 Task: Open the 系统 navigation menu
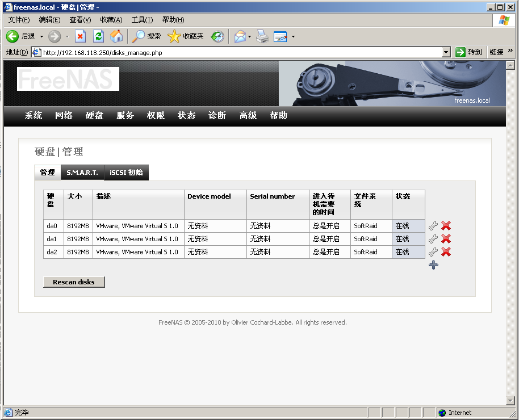tap(34, 116)
